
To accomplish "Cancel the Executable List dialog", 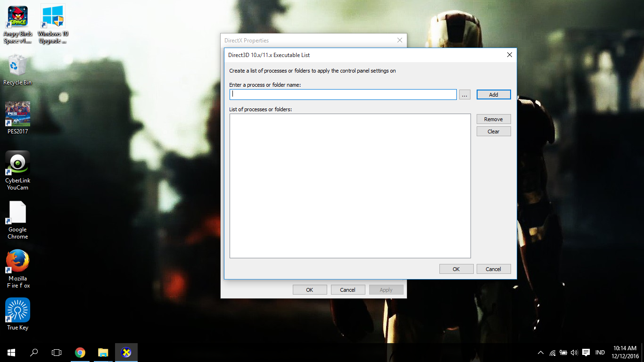I will [494, 269].
